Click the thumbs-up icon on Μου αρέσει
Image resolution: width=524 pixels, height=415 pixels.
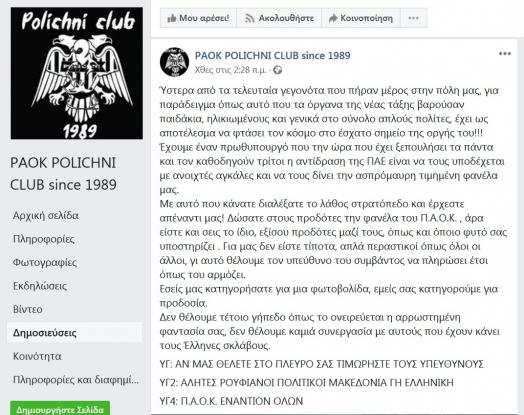point(172,18)
